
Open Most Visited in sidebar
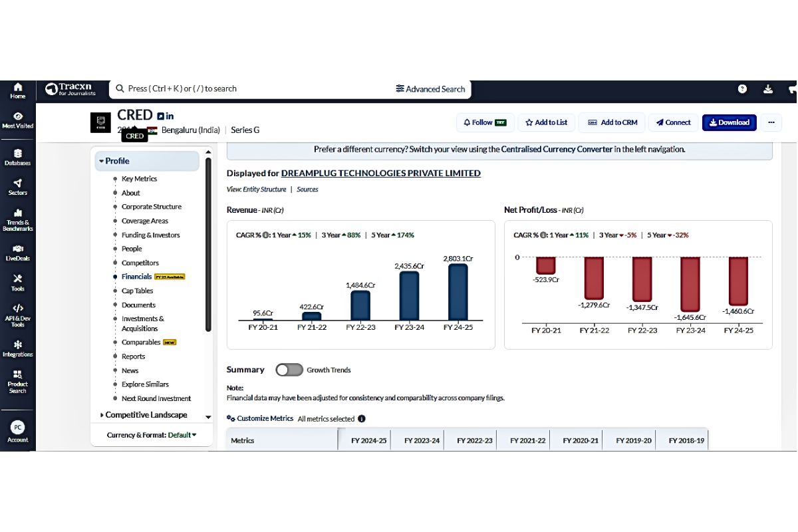click(17, 120)
